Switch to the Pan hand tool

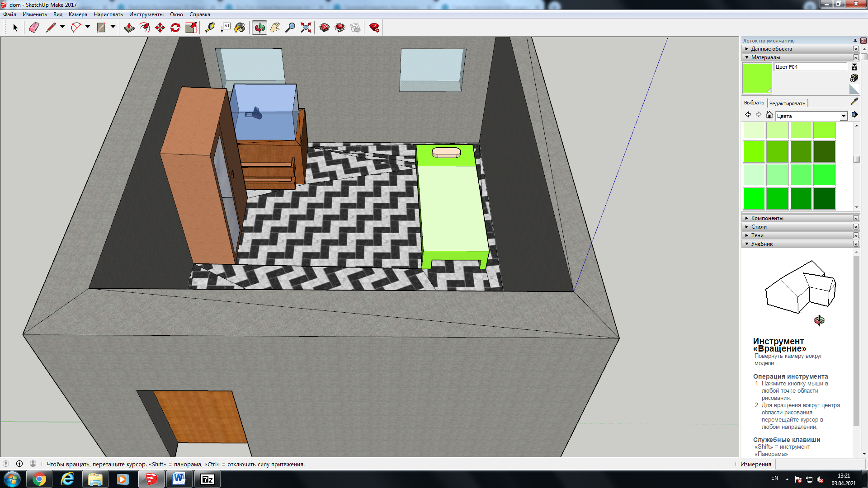[x=275, y=28]
